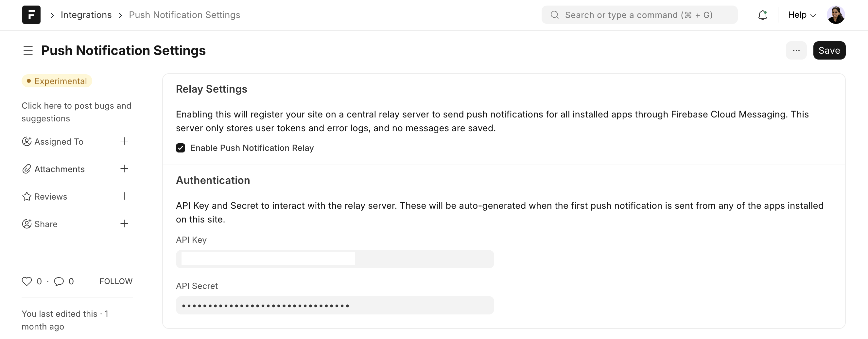868x339 pixels.
Task: Toggle the sidebar hamburger menu icon
Action: coord(28,50)
